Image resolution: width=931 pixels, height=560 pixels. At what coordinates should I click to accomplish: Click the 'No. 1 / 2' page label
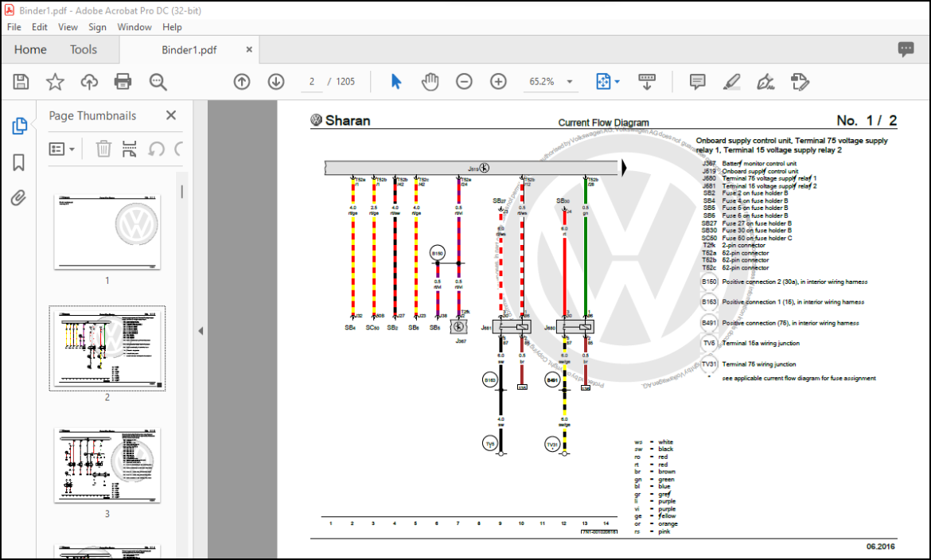(x=867, y=121)
